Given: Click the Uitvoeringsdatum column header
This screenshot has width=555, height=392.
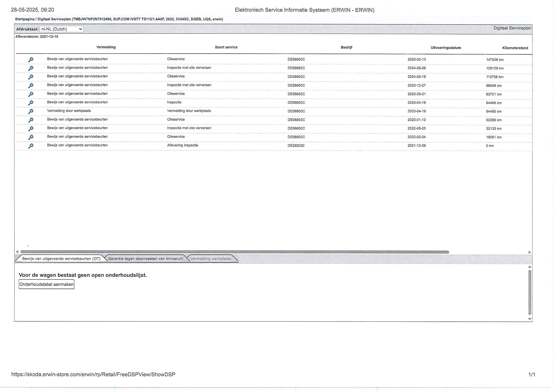Looking at the screenshot, I should coord(446,48).
